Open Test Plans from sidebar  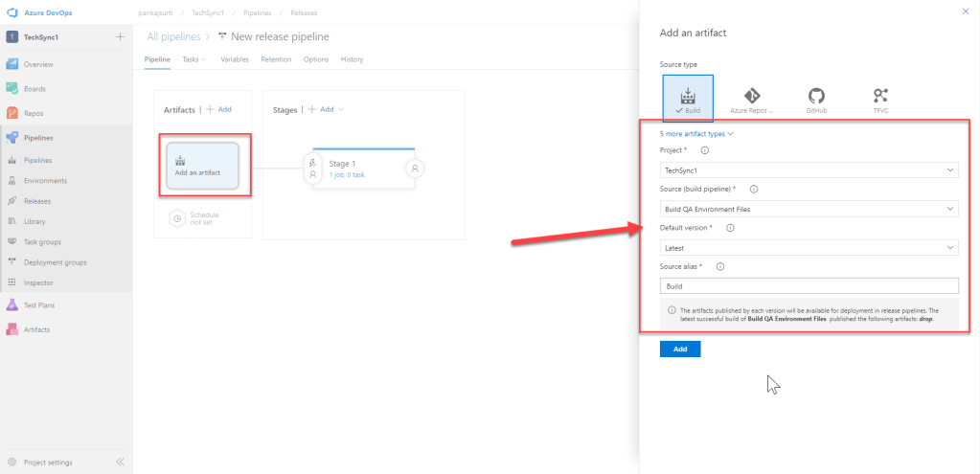[41, 305]
